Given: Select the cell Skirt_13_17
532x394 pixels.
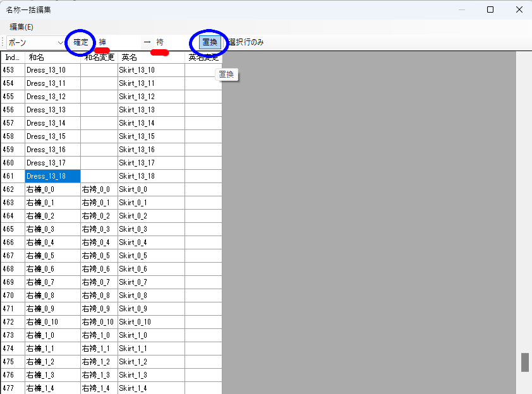Looking at the screenshot, I should tap(151, 163).
